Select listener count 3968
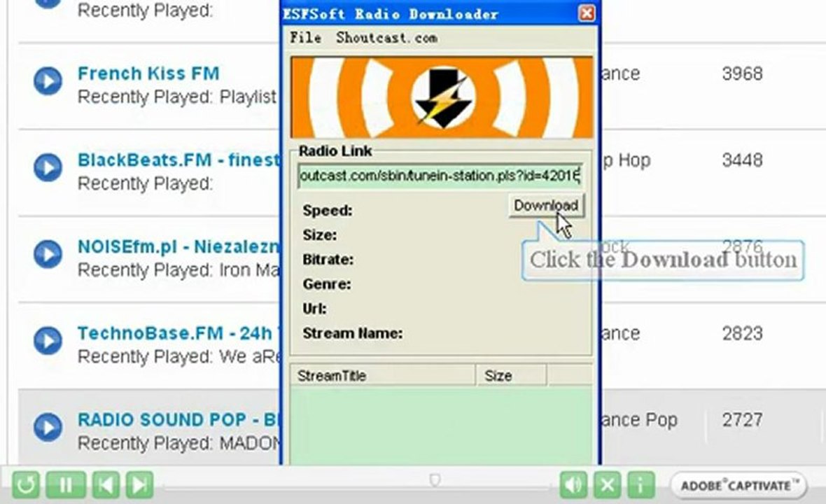 pos(742,73)
